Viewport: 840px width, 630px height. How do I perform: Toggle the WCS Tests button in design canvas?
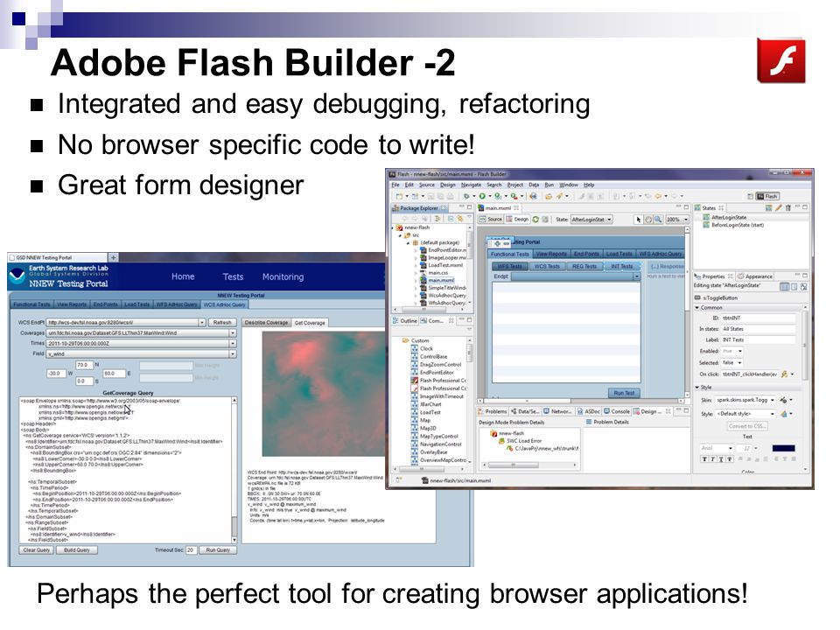(x=546, y=266)
